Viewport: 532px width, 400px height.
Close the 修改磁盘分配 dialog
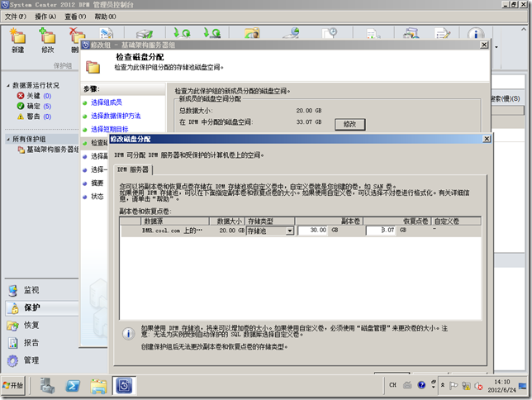[487, 139]
